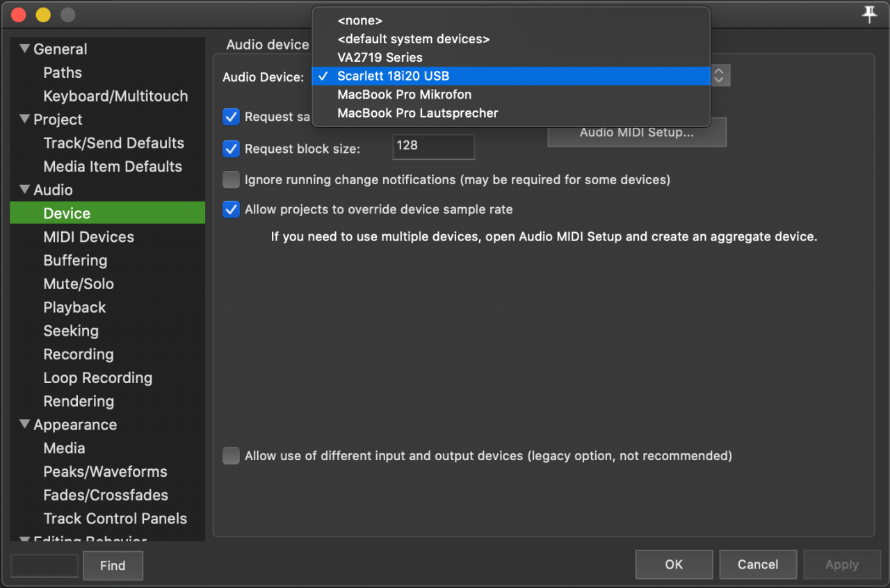Open Playback settings page

click(x=74, y=307)
